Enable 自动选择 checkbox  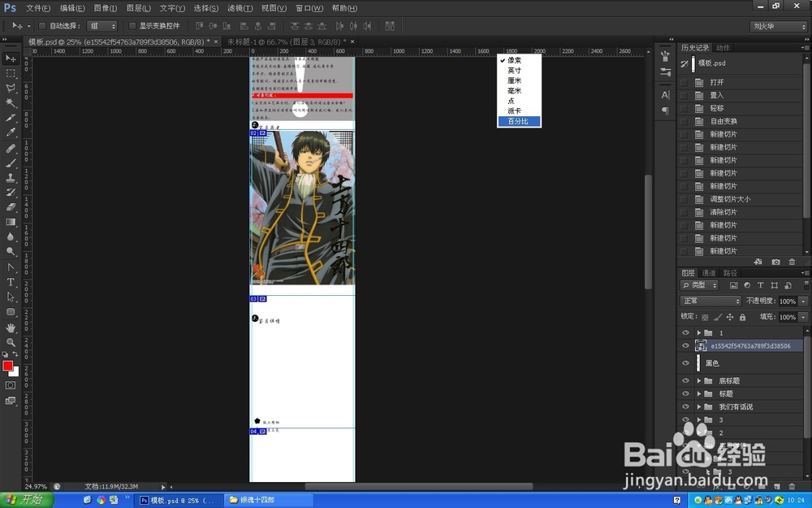[x=42, y=26]
